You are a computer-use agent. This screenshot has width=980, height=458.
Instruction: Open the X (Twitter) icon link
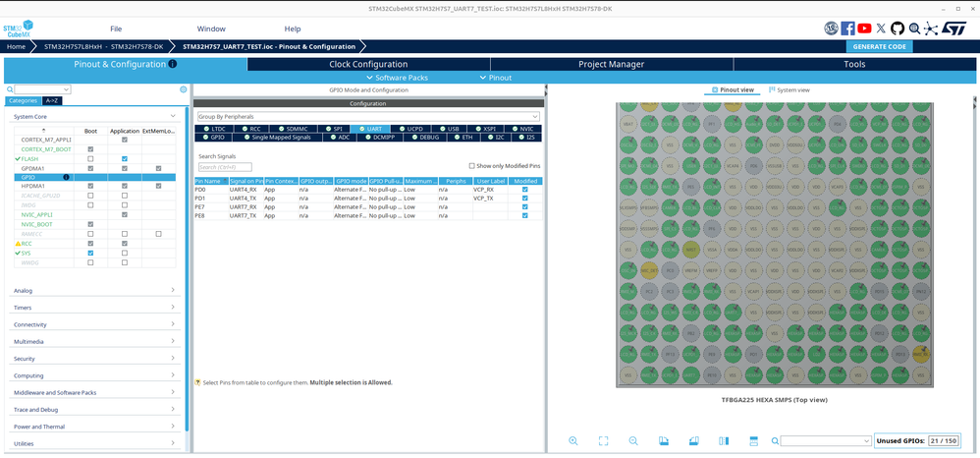click(x=881, y=29)
